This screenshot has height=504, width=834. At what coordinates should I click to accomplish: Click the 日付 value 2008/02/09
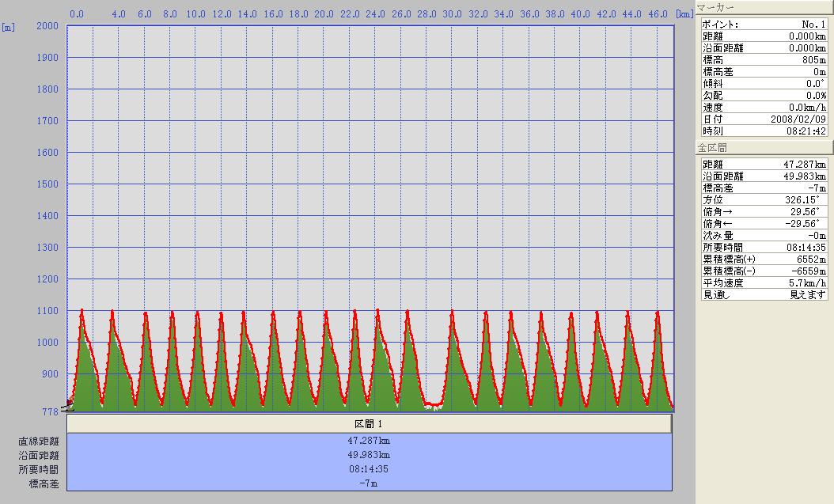[x=798, y=119]
